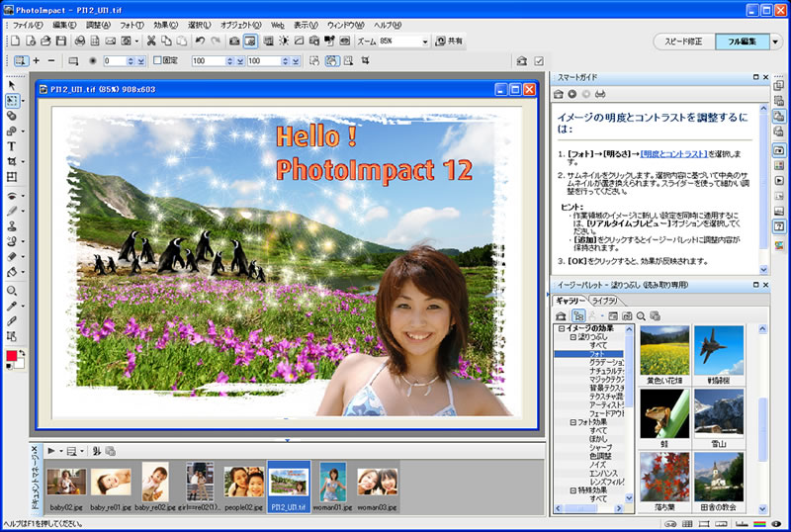Open the ファイル(F) menu

point(28,25)
